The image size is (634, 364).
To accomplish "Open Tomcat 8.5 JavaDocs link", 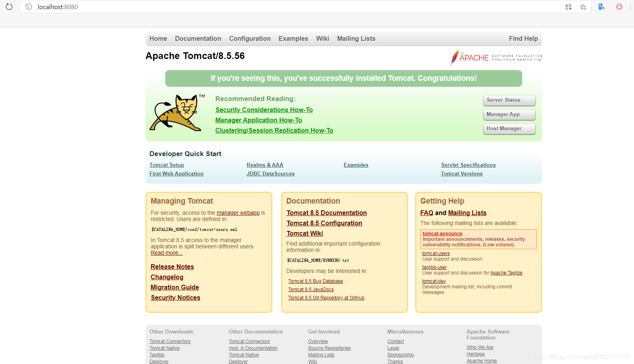I will [x=311, y=290].
